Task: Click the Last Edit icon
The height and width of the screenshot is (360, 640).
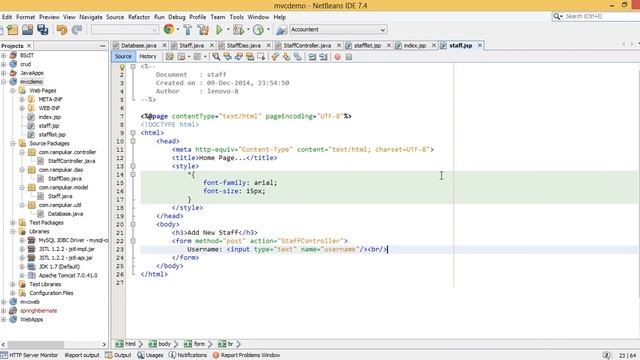Action: 170,57
